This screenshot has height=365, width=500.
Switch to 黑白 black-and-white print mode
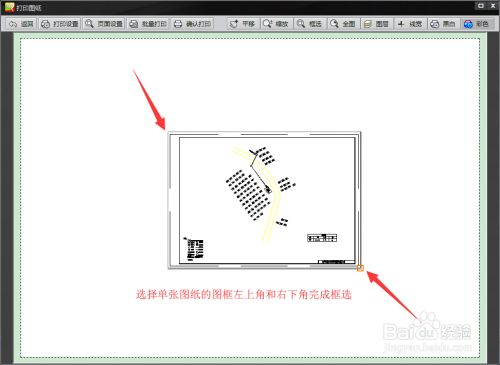[x=443, y=24]
